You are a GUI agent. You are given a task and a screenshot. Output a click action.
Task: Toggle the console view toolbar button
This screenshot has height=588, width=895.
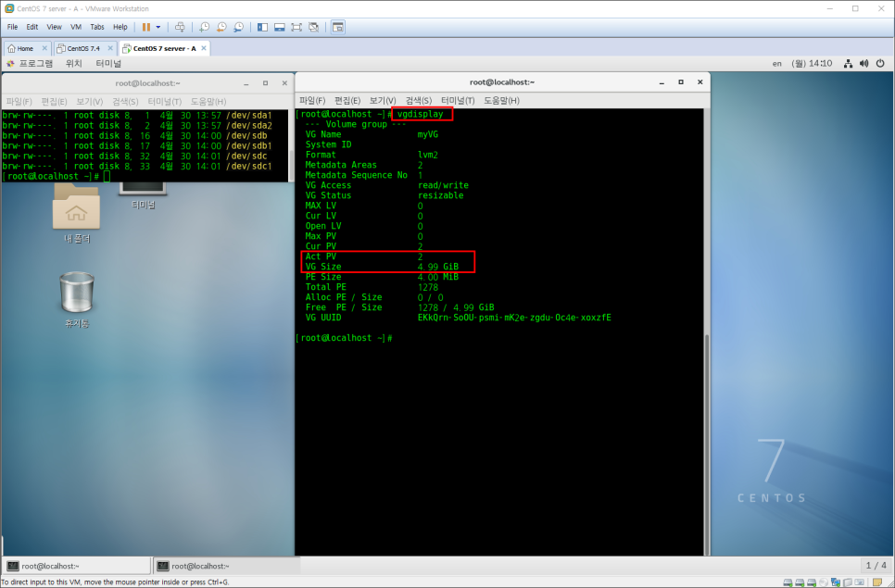(x=338, y=27)
